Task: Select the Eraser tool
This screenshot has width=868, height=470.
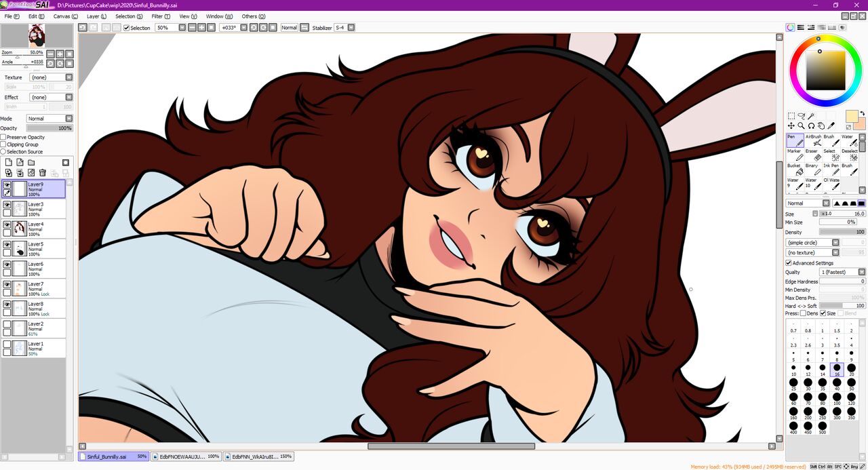Action: pos(812,155)
